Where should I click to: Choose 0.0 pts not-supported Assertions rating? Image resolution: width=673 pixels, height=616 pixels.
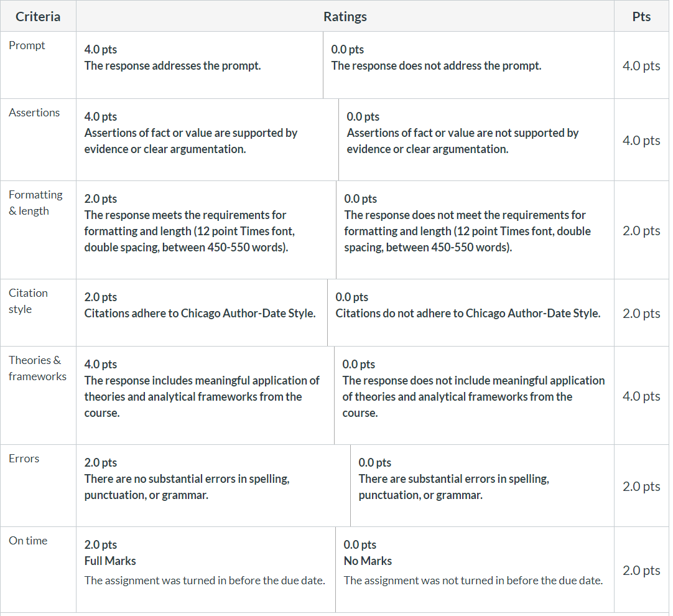click(476, 139)
